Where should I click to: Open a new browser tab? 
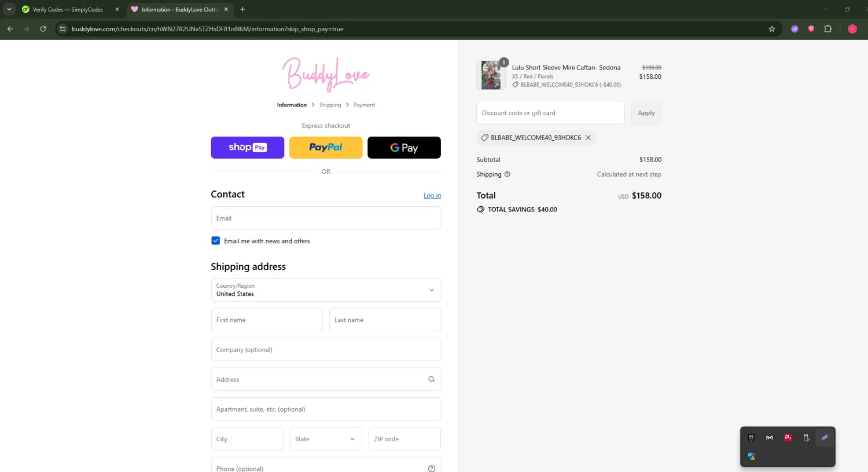tap(242, 9)
